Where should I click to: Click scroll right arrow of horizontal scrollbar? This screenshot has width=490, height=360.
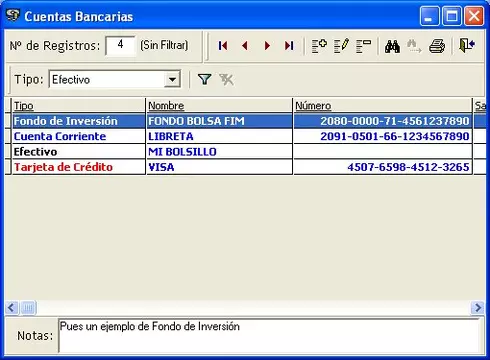point(478,307)
